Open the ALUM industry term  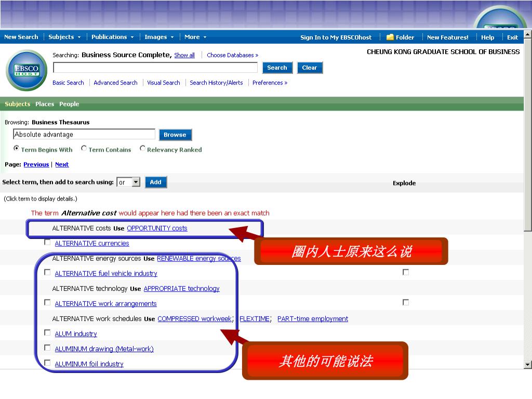pos(76,334)
